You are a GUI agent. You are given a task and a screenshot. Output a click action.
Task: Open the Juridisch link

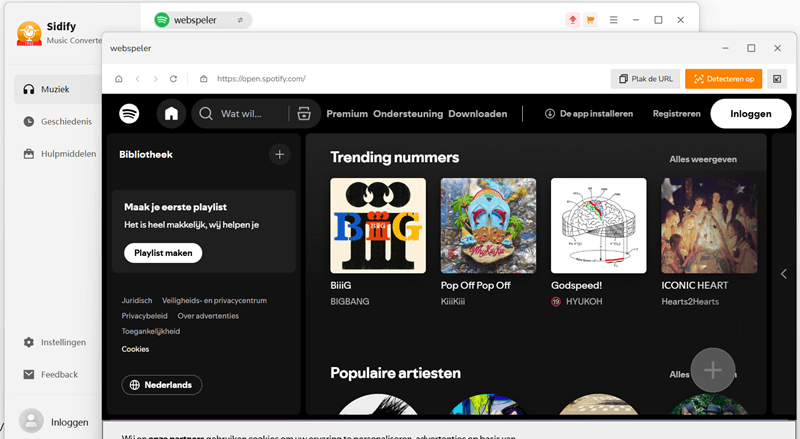137,301
